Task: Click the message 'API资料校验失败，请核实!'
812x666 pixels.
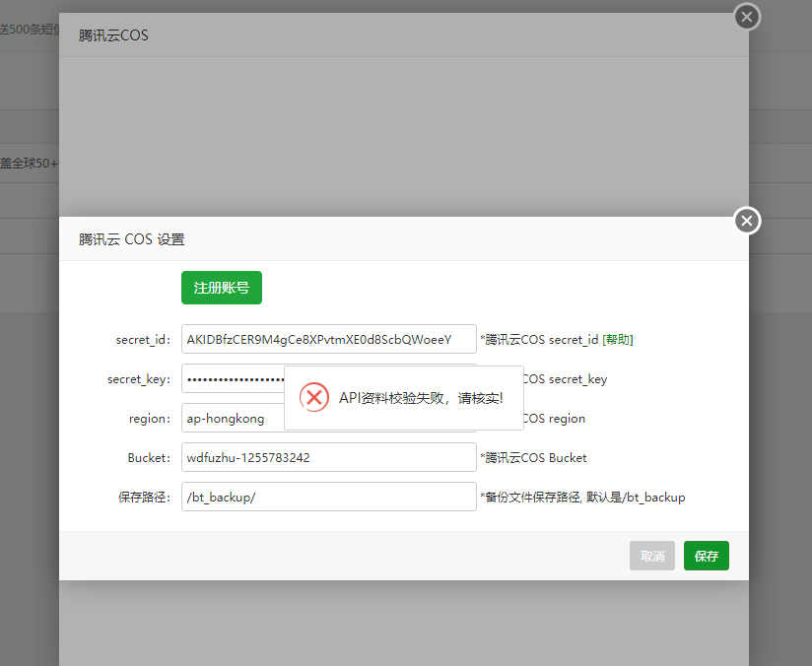Action: pyautogui.click(x=421, y=398)
